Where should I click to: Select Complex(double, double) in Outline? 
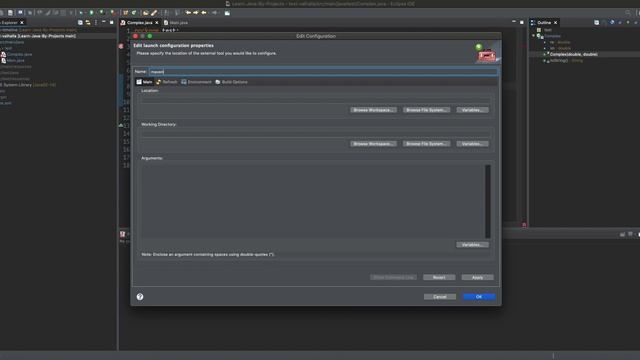[x=573, y=54]
